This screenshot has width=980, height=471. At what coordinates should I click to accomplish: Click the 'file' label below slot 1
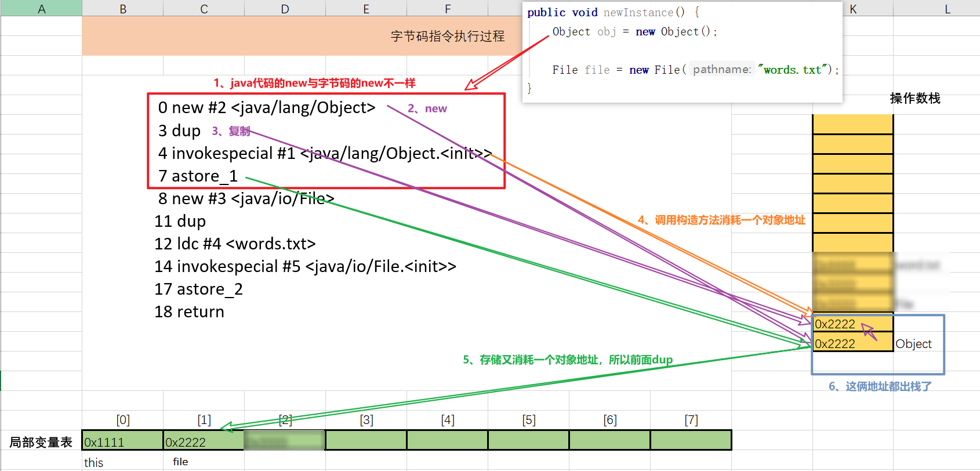tap(180, 462)
